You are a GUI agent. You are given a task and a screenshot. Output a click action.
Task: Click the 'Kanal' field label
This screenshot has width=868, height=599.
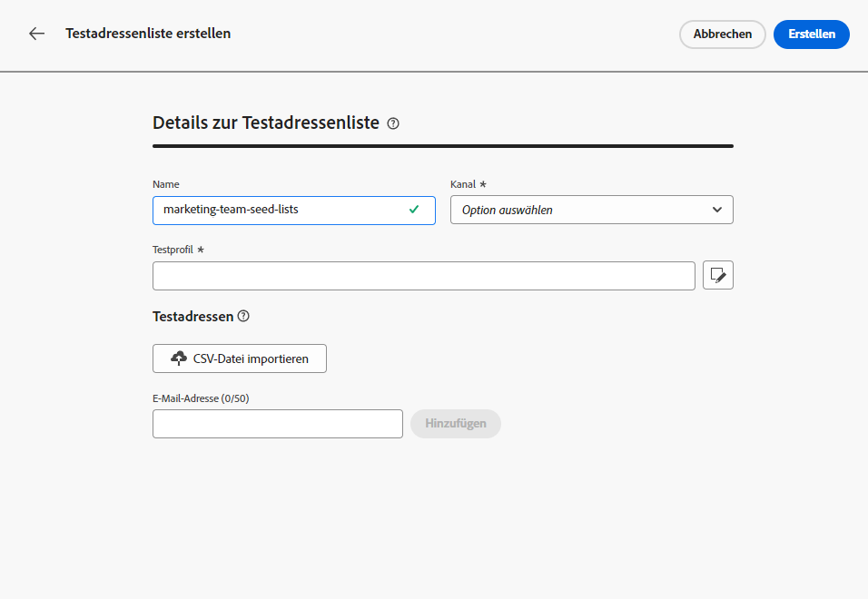click(x=463, y=184)
